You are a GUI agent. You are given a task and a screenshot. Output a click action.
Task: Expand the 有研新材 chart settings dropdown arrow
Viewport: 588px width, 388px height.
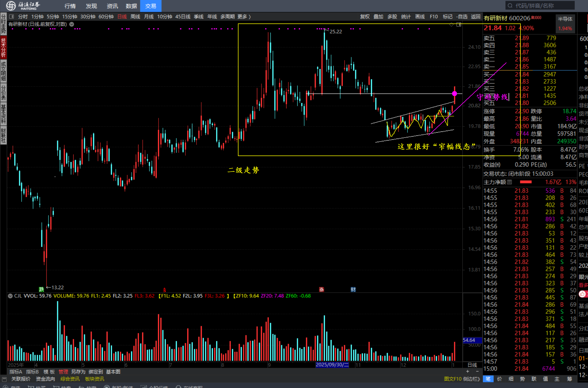[x=71, y=24]
